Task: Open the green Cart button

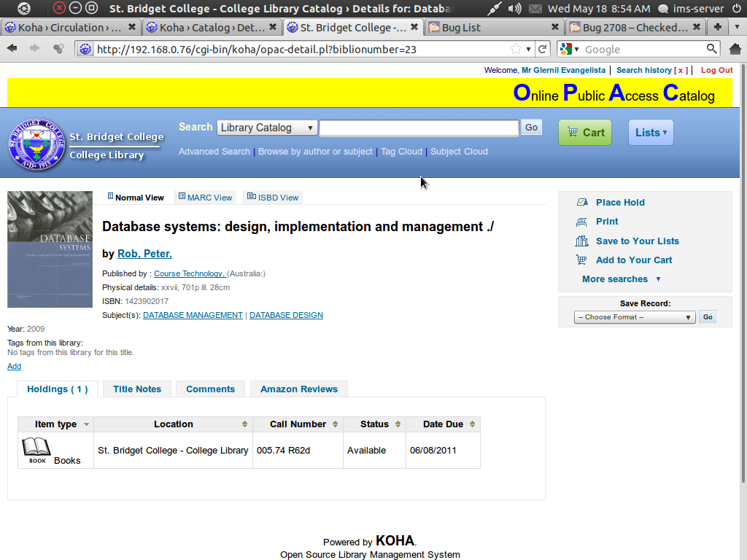Action: [x=585, y=133]
